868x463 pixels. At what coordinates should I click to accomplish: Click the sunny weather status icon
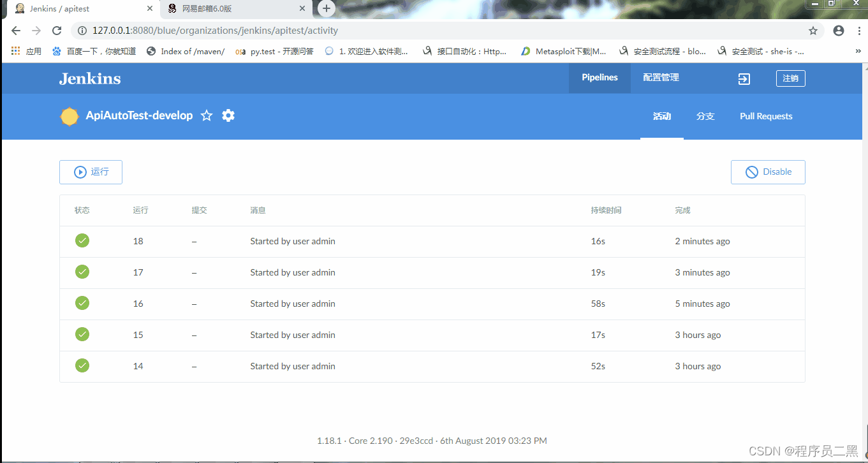(x=69, y=116)
